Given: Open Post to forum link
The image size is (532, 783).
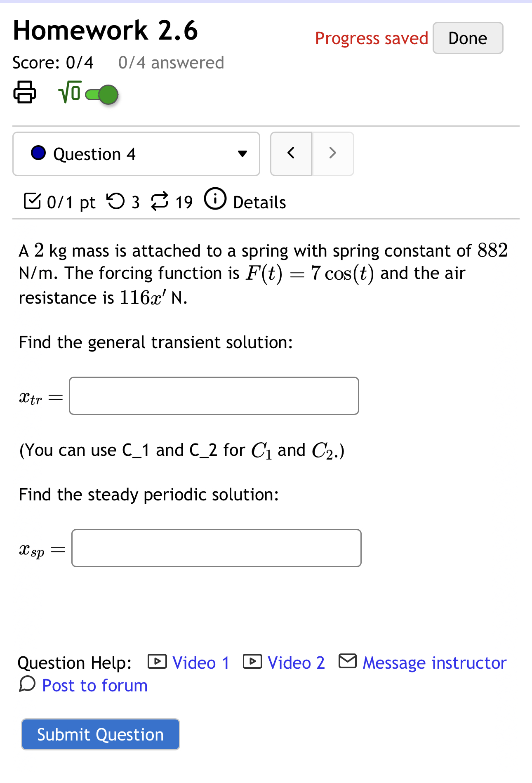Looking at the screenshot, I should coord(94,685).
